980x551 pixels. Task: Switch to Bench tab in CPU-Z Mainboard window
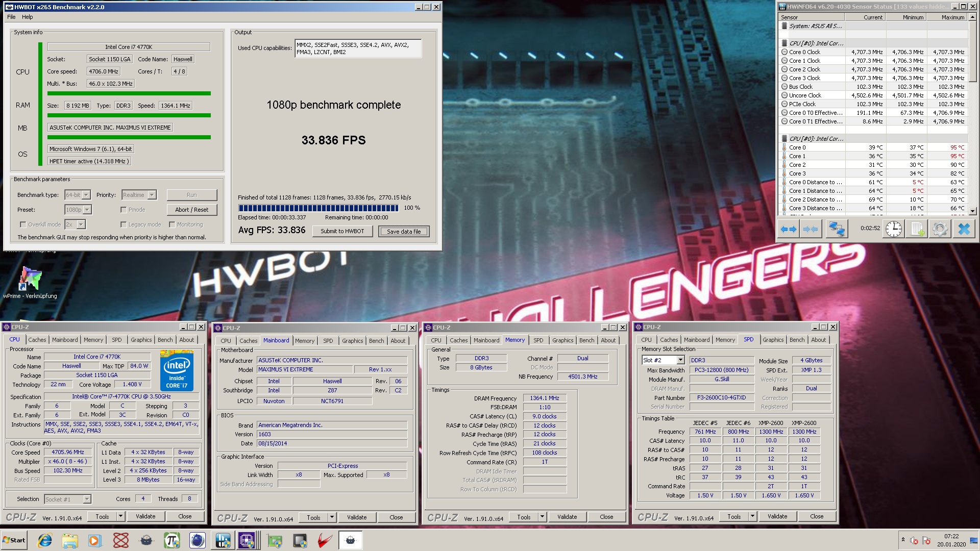tap(377, 341)
